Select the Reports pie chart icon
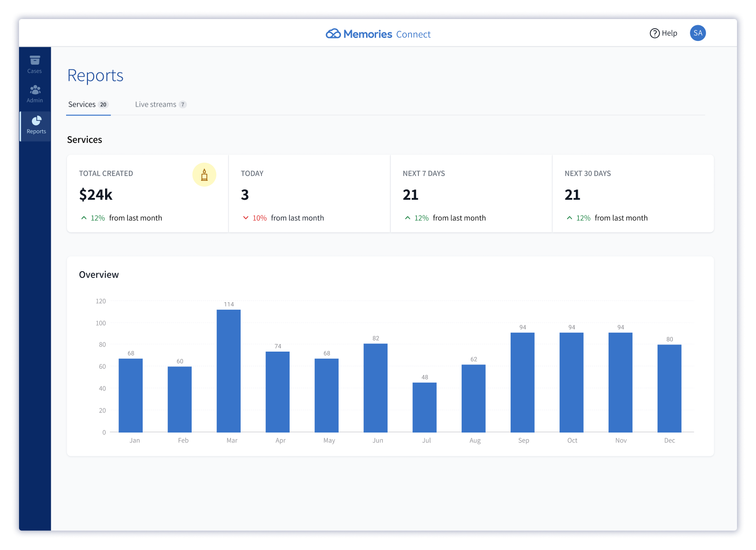The height and width of the screenshot is (550, 756). click(36, 121)
